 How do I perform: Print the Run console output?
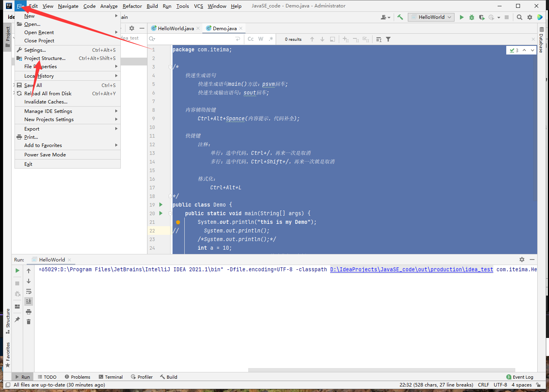point(29,312)
